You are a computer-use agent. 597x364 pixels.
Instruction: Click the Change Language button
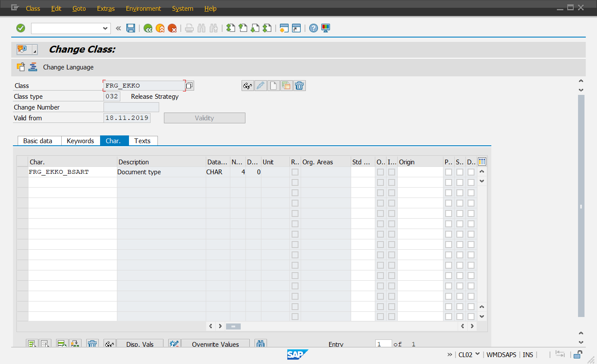[68, 67]
